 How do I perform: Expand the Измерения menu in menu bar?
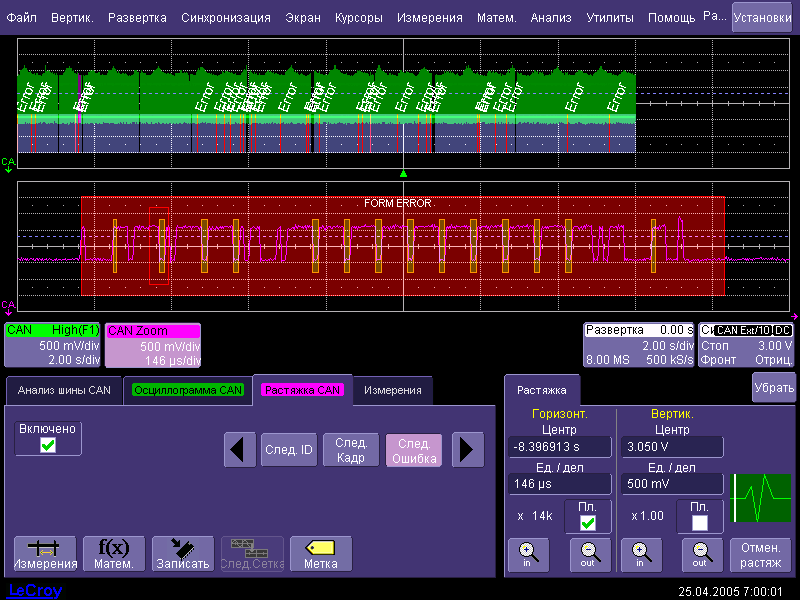click(x=429, y=18)
